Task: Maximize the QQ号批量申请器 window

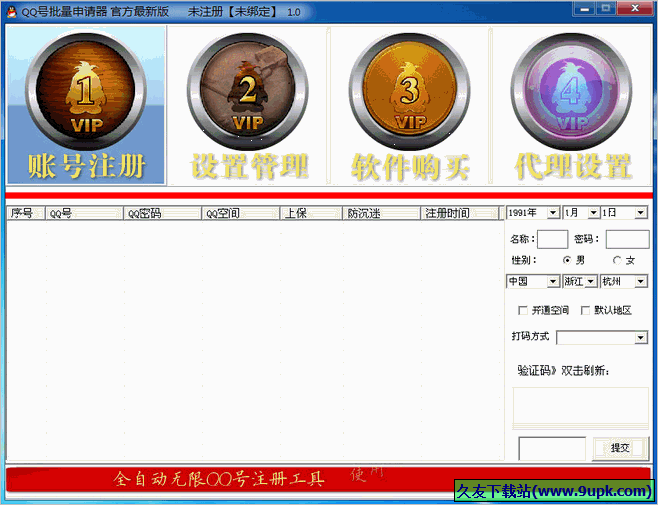Action: [x=606, y=8]
